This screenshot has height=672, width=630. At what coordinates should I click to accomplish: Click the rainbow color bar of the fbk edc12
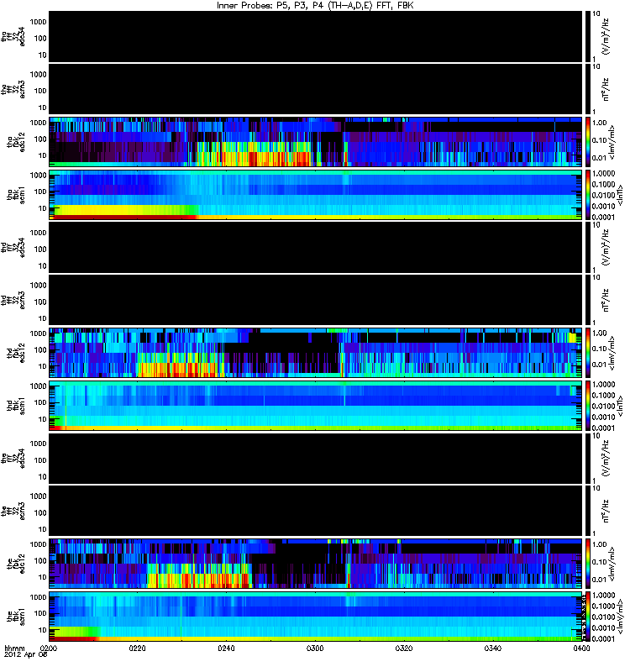coord(587,564)
